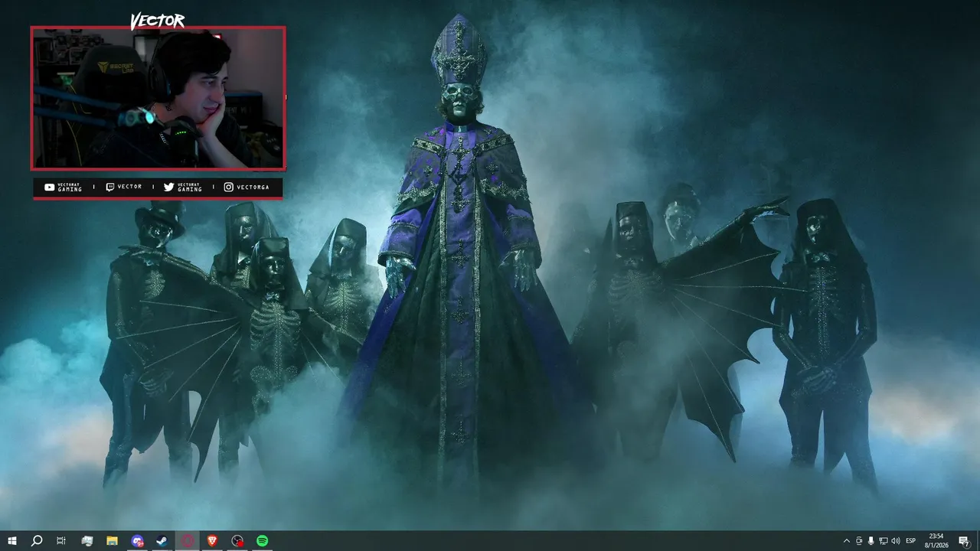
Task: Open Spotify from the taskbar
Action: point(263,541)
